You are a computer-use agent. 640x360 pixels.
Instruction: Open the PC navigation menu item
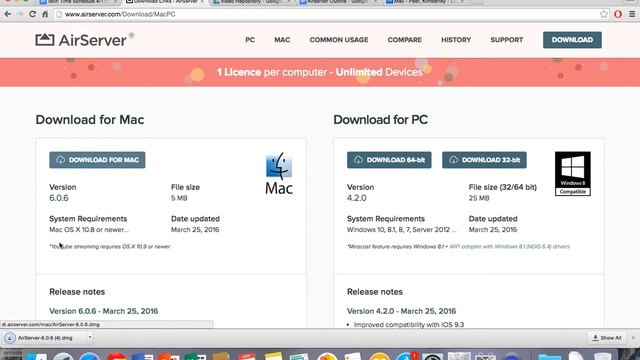click(x=250, y=40)
